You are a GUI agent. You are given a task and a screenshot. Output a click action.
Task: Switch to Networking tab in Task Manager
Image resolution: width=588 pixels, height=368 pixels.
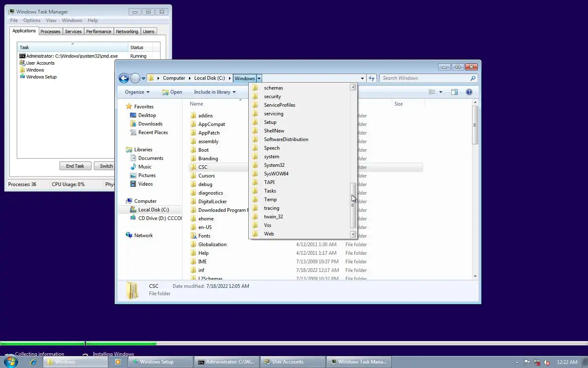pyautogui.click(x=127, y=31)
